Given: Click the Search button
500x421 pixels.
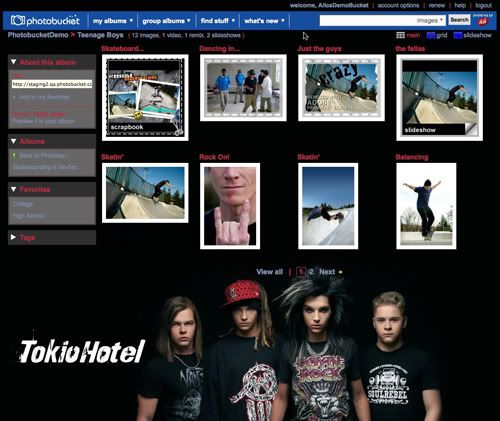Looking at the screenshot, I should coord(459,20).
